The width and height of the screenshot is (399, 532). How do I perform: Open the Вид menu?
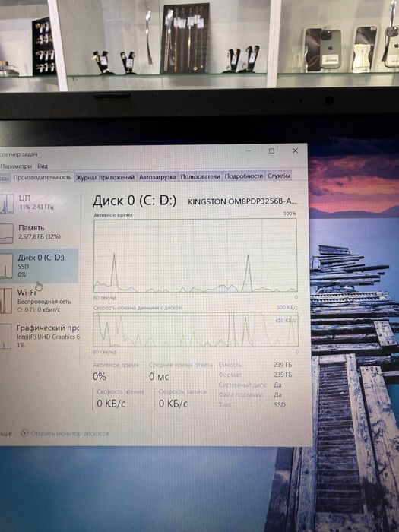[x=43, y=166]
